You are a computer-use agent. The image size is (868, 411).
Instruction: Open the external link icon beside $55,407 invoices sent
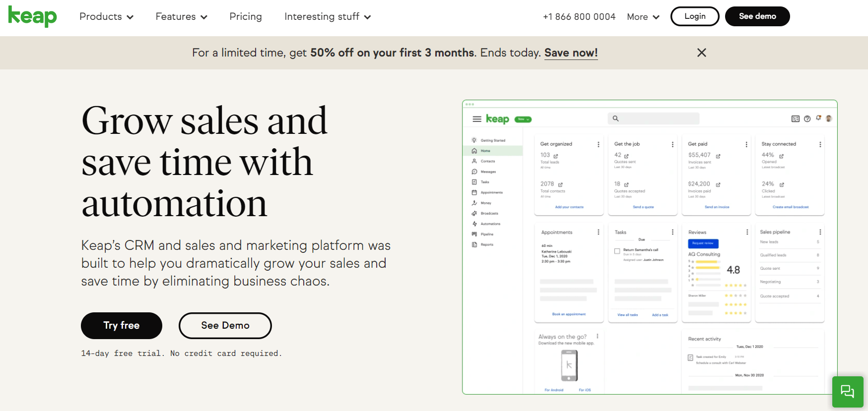[x=718, y=156]
